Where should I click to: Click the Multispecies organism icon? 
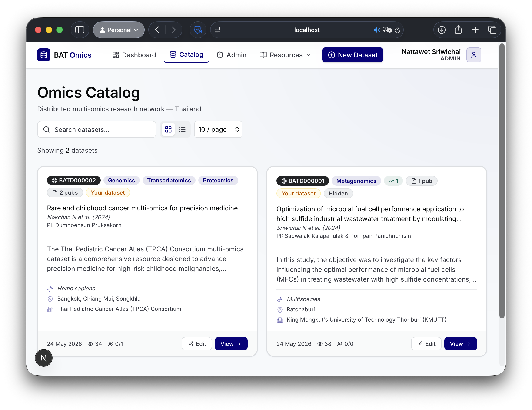(280, 299)
